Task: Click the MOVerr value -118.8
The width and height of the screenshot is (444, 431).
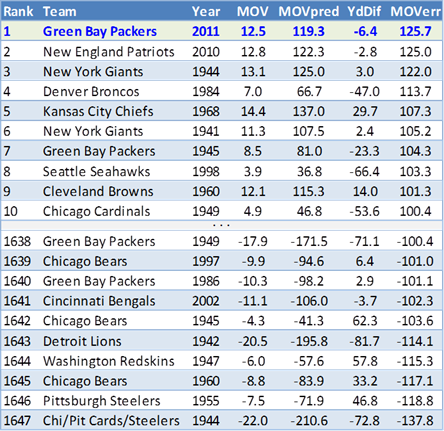Action: click(415, 401)
